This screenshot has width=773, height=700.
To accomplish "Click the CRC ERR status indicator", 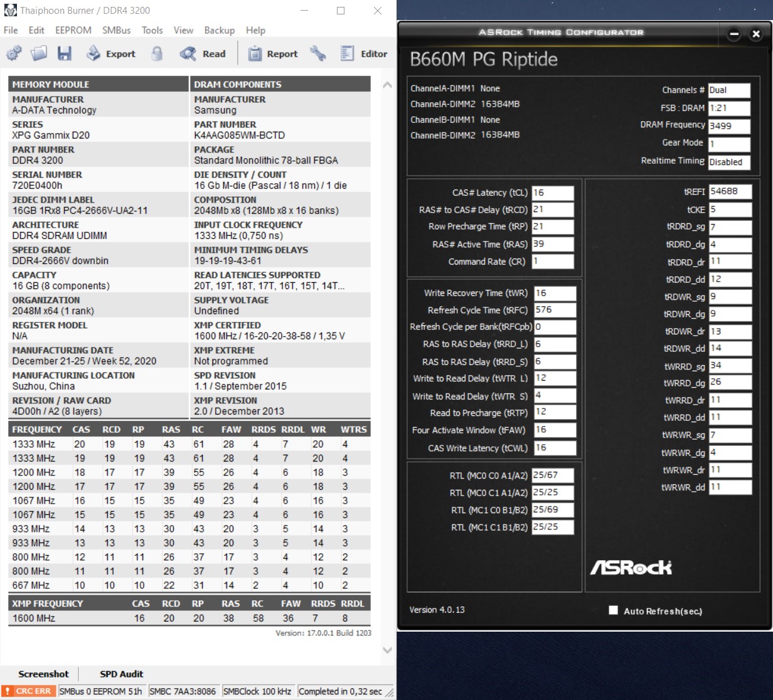I will 29,691.
